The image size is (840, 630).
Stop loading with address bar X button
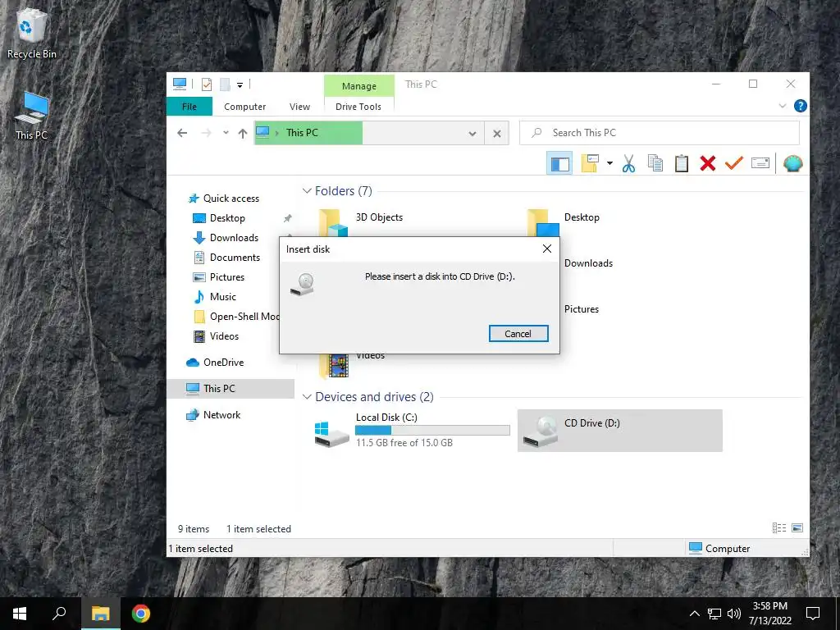click(497, 134)
